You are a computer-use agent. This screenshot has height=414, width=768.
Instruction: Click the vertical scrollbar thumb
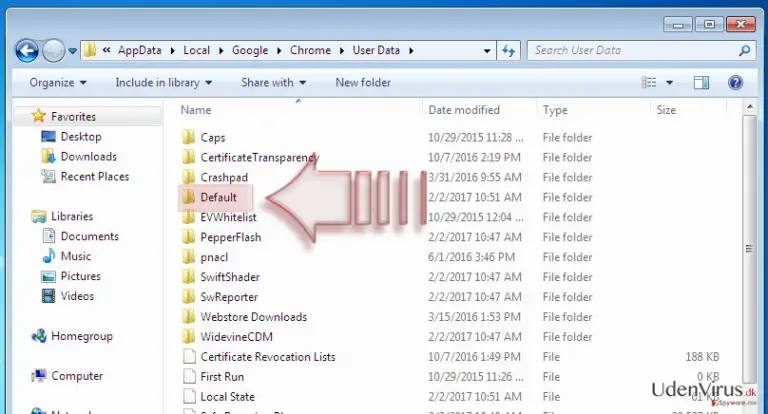(x=749, y=249)
